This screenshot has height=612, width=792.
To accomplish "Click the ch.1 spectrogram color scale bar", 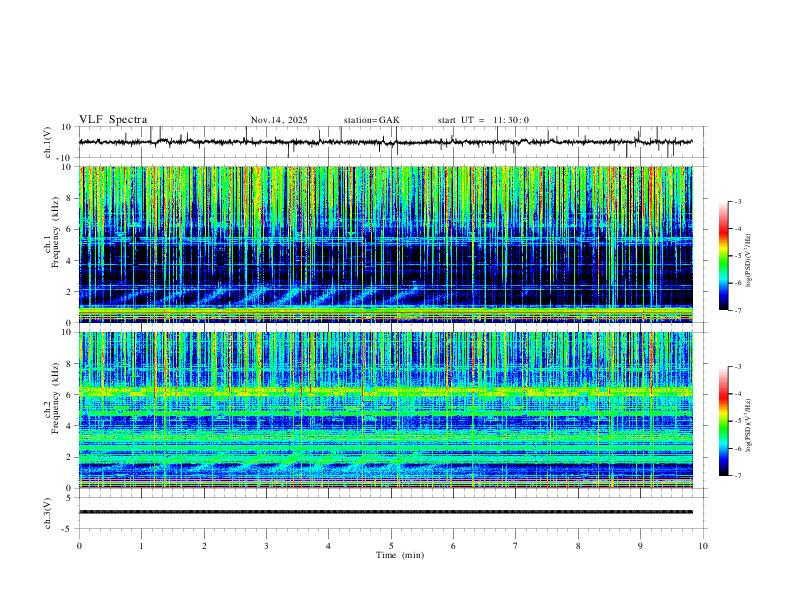I will (x=723, y=256).
